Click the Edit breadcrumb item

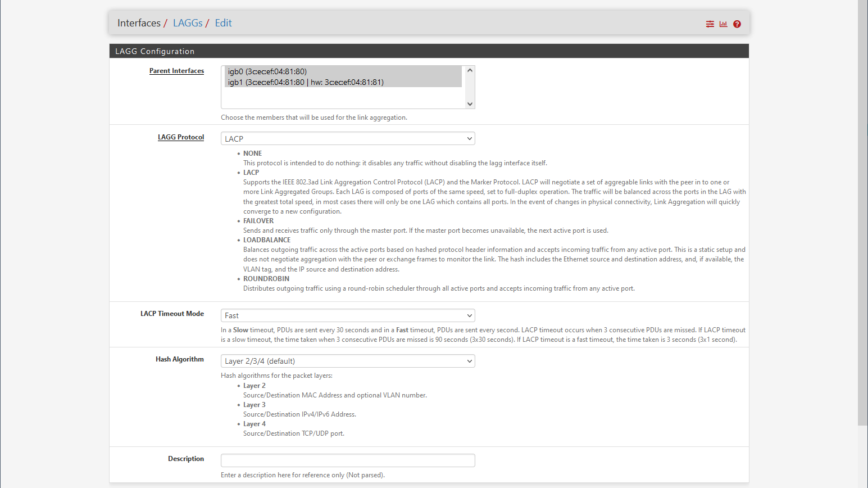point(223,23)
